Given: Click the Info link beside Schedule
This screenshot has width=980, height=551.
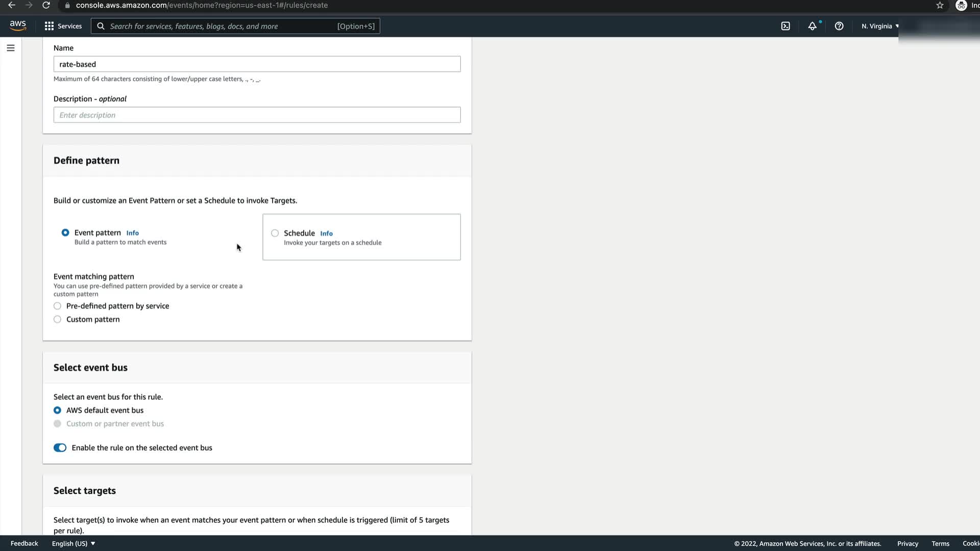Looking at the screenshot, I should tap(326, 233).
